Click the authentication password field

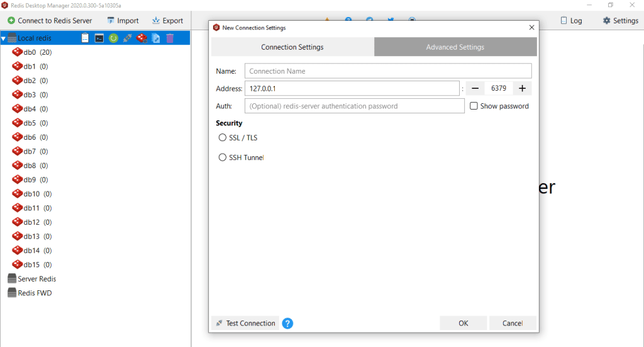point(355,106)
